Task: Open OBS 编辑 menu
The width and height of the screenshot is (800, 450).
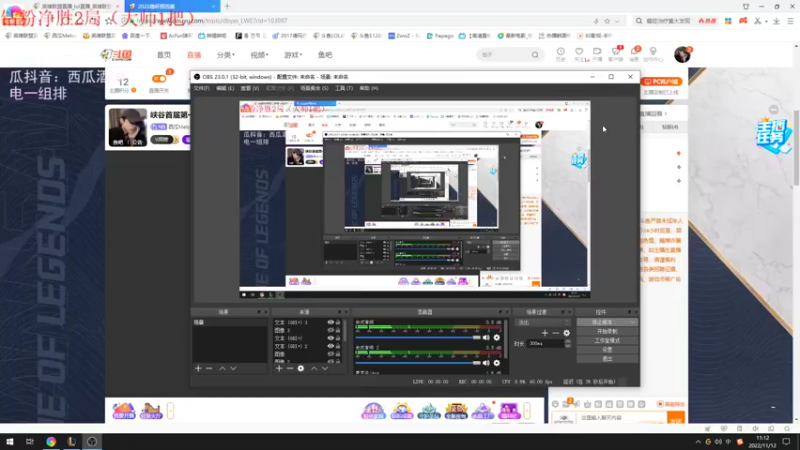Action: click(225, 88)
